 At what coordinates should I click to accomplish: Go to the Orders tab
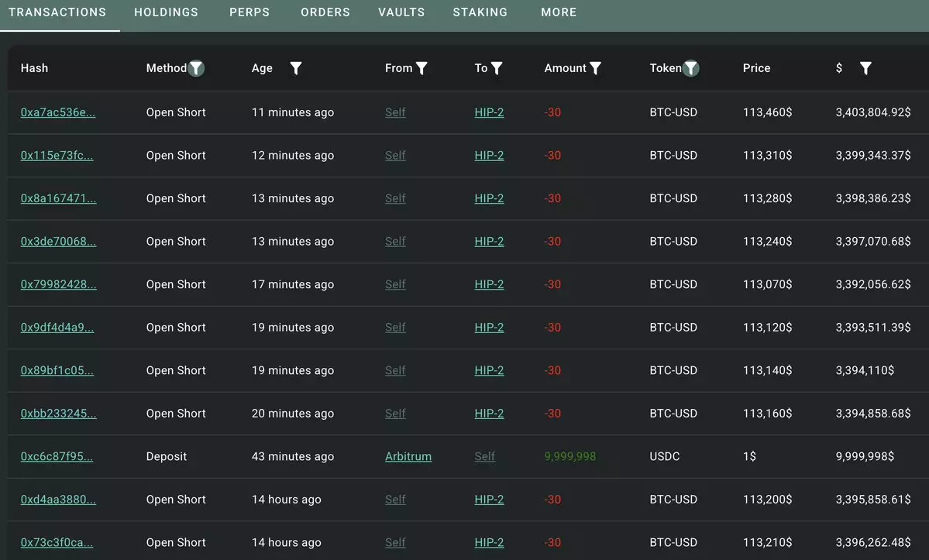click(325, 12)
